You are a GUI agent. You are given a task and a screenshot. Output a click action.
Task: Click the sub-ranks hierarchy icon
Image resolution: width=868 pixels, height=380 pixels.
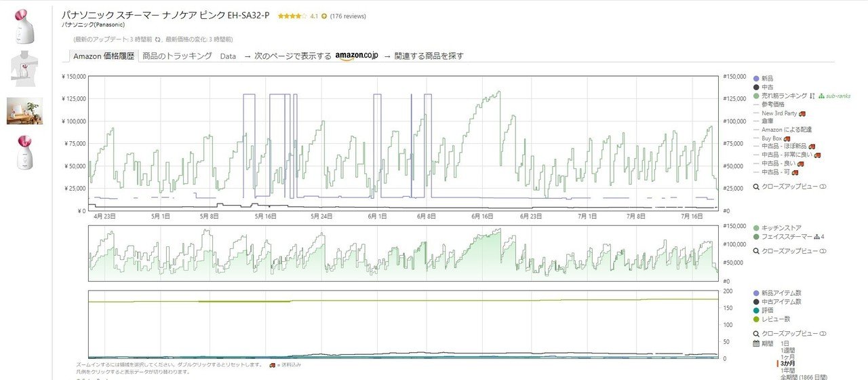[x=821, y=96]
